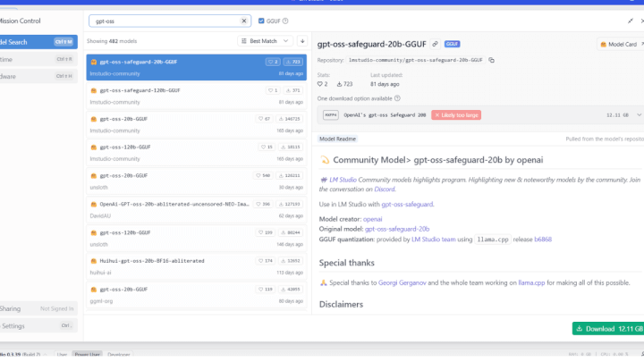
Task: Select unsloth gpt-oss-20b-GGUF result
Action: tap(196, 181)
